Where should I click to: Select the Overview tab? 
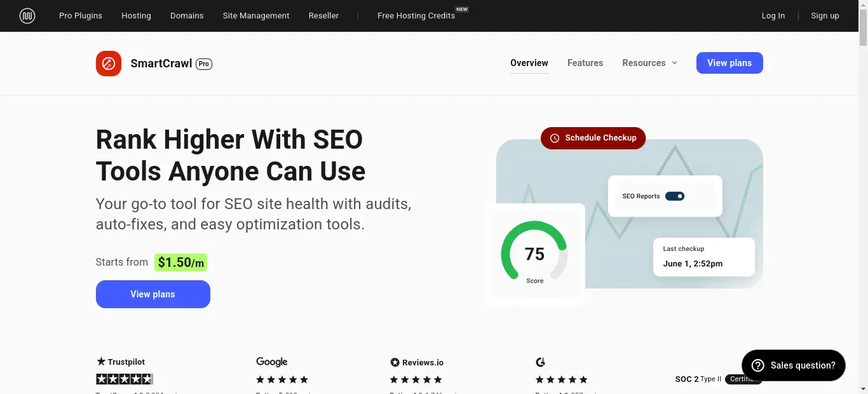529,63
